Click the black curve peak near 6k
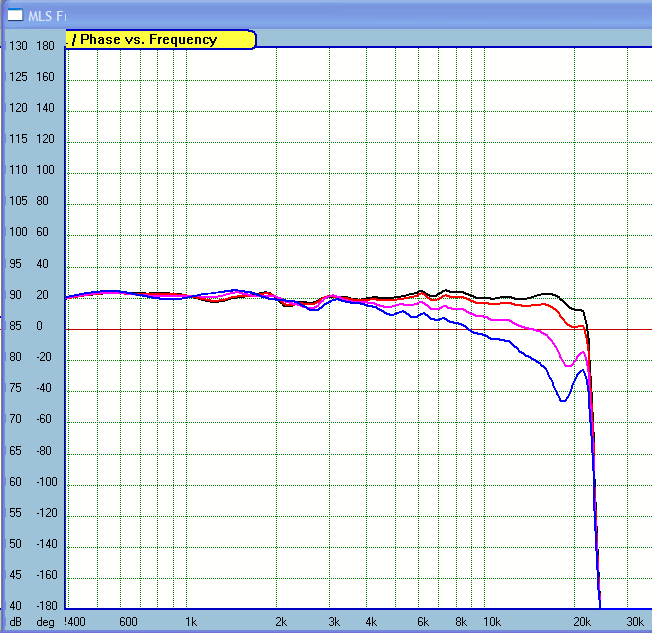The height and width of the screenshot is (633, 652). click(421, 291)
